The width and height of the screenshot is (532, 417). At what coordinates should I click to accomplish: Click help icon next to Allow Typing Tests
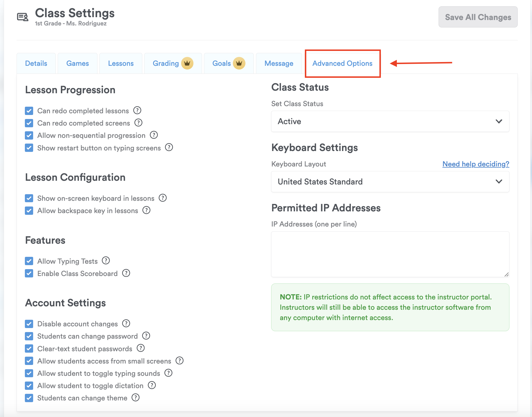point(106,261)
